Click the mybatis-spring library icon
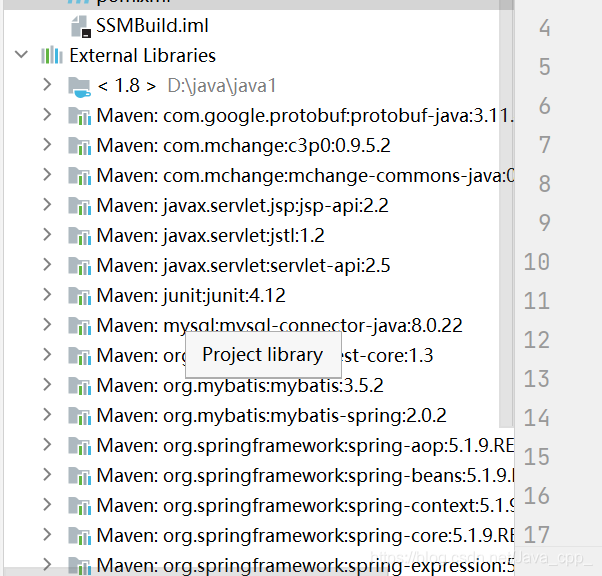The image size is (602, 576). click(79, 415)
